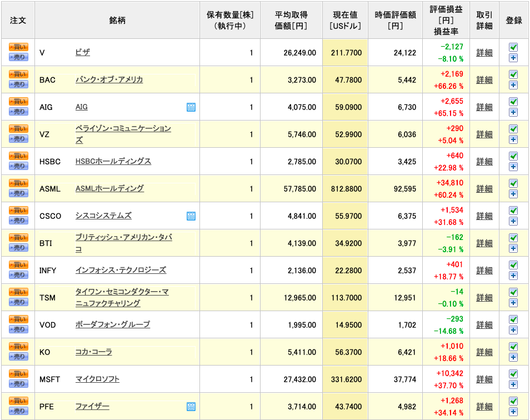Viewport: 530px width, 420px height.
Task: Click the green check icon for KO row
Action: [513, 347]
